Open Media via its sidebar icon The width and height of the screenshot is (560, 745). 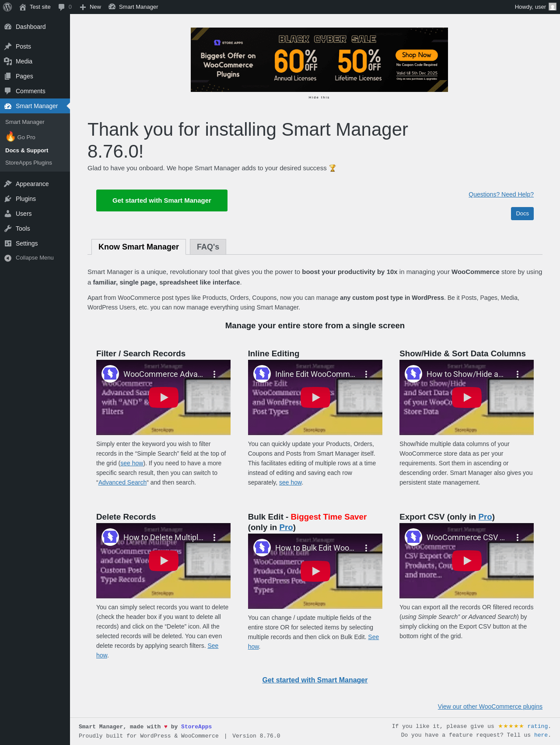point(8,61)
